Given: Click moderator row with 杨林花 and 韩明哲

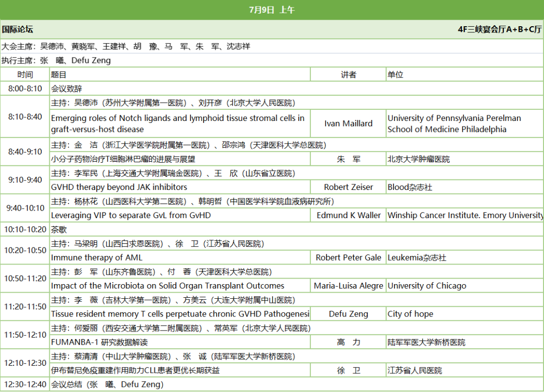Looking at the screenshot, I should (297, 201).
